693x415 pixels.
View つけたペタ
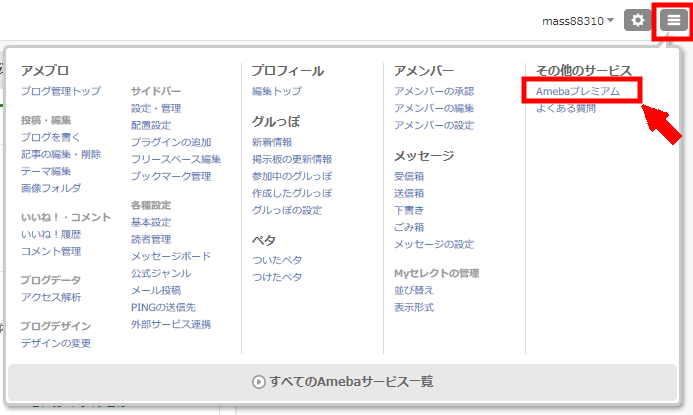[277, 277]
